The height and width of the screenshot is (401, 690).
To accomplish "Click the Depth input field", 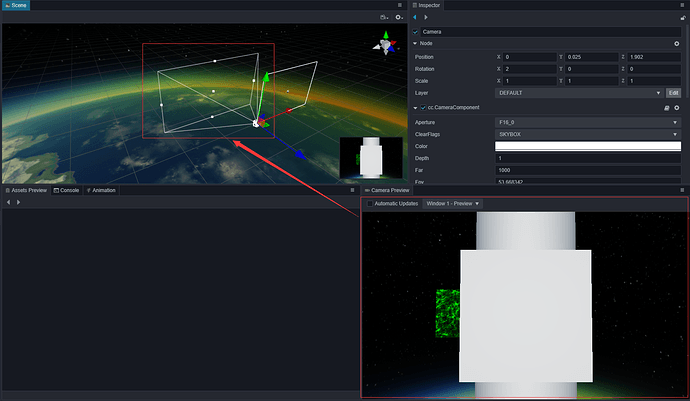I will [588, 158].
